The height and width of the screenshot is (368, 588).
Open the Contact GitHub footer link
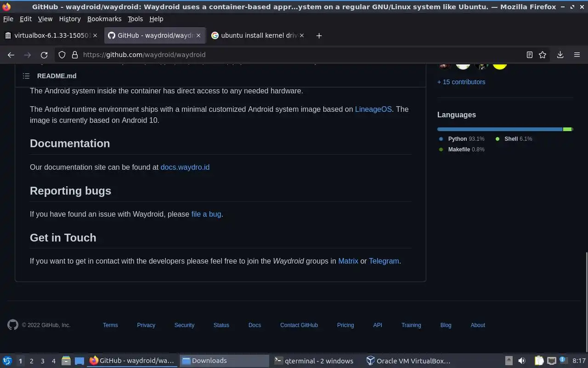point(299,325)
